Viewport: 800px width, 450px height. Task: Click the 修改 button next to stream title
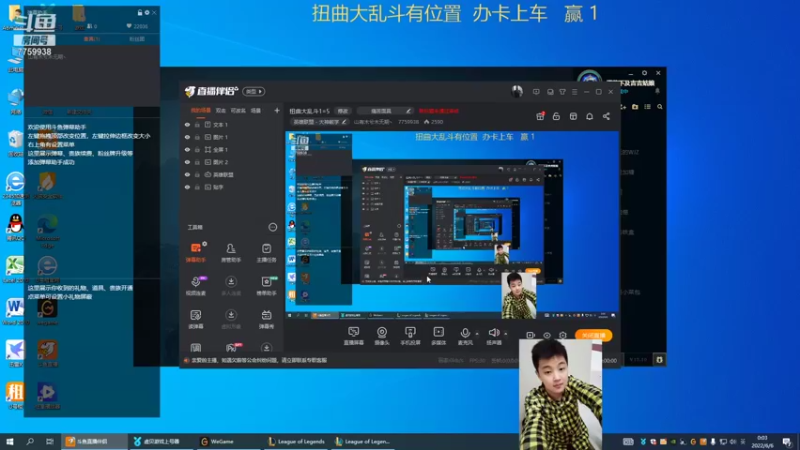point(343,111)
